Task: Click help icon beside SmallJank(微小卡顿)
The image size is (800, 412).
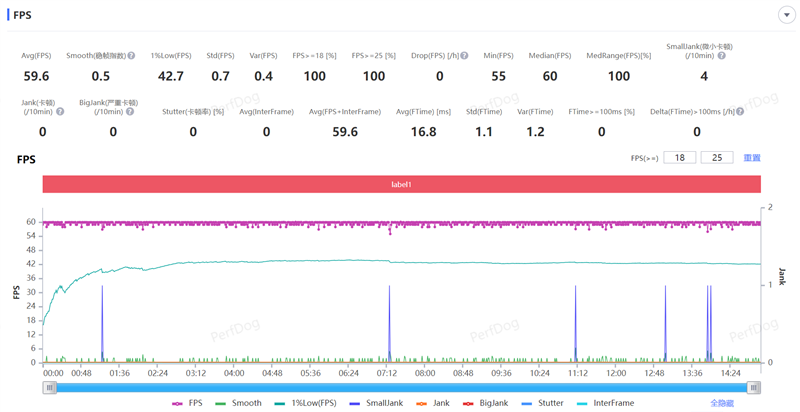Action: [x=722, y=56]
